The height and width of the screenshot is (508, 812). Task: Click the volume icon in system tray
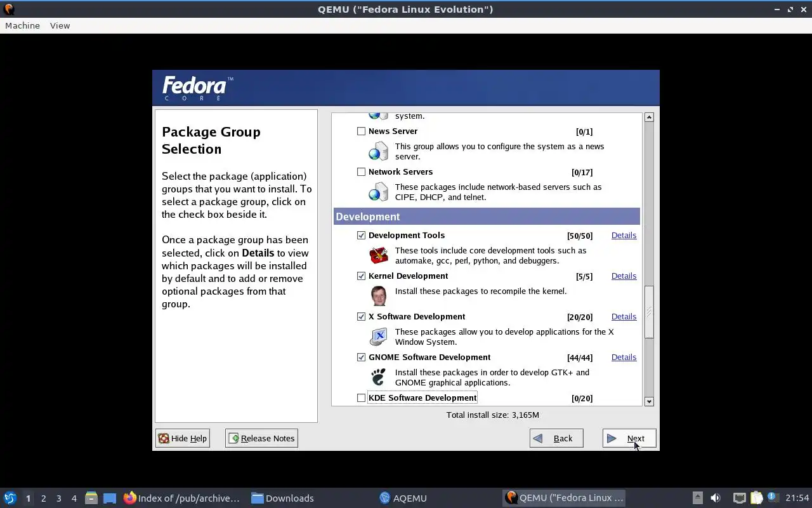tap(716, 498)
